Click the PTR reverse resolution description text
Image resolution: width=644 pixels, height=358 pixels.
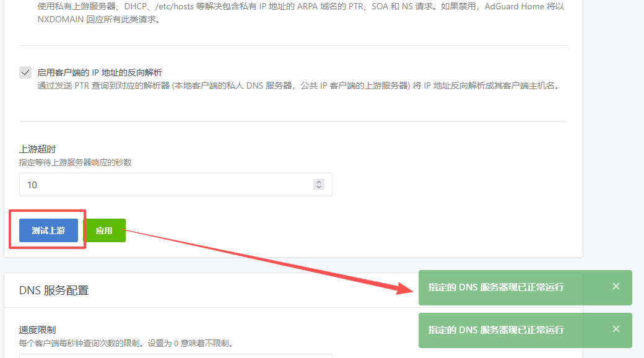tap(297, 85)
